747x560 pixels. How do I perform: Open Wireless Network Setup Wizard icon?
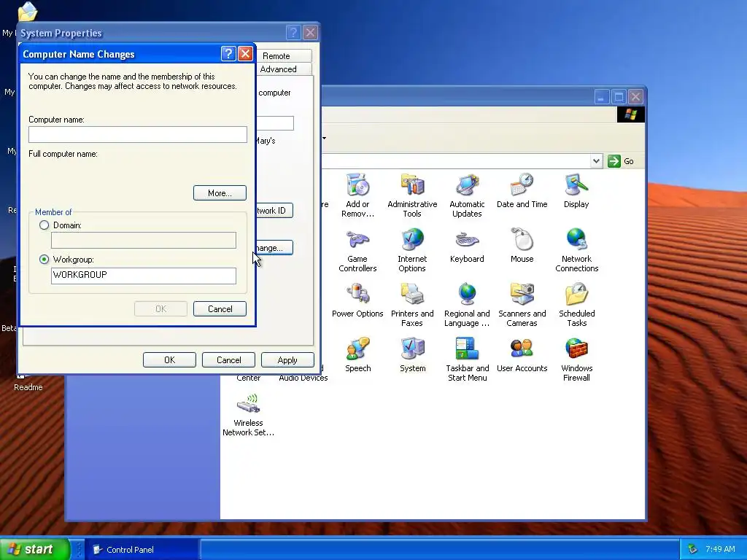(x=248, y=414)
